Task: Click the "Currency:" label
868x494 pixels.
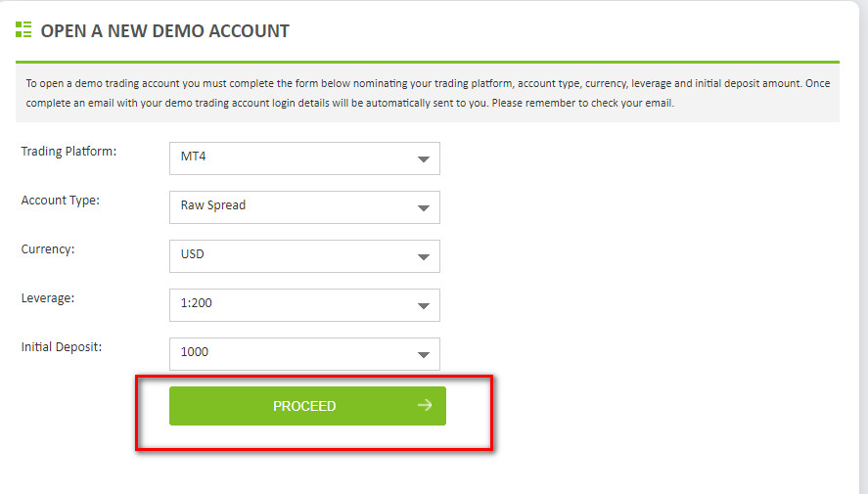Action: [x=48, y=249]
